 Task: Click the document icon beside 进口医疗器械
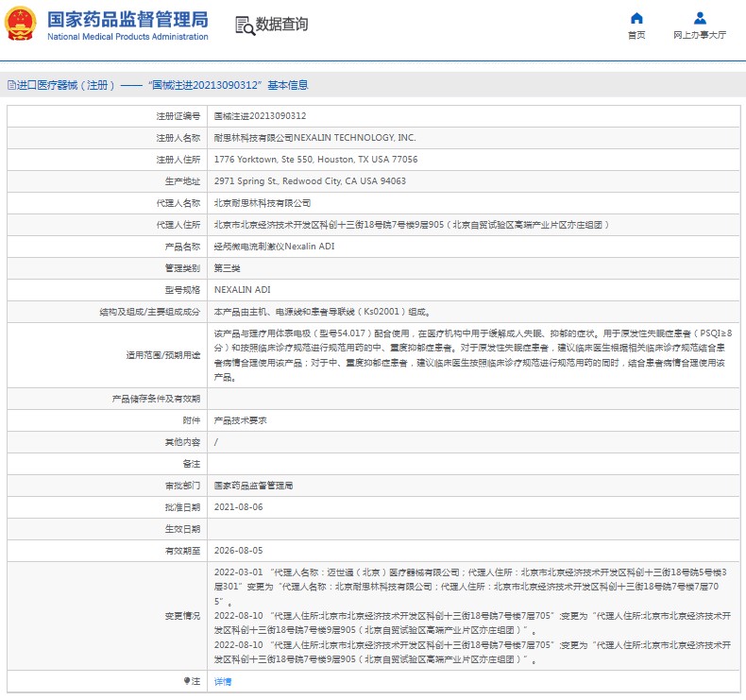point(12,85)
